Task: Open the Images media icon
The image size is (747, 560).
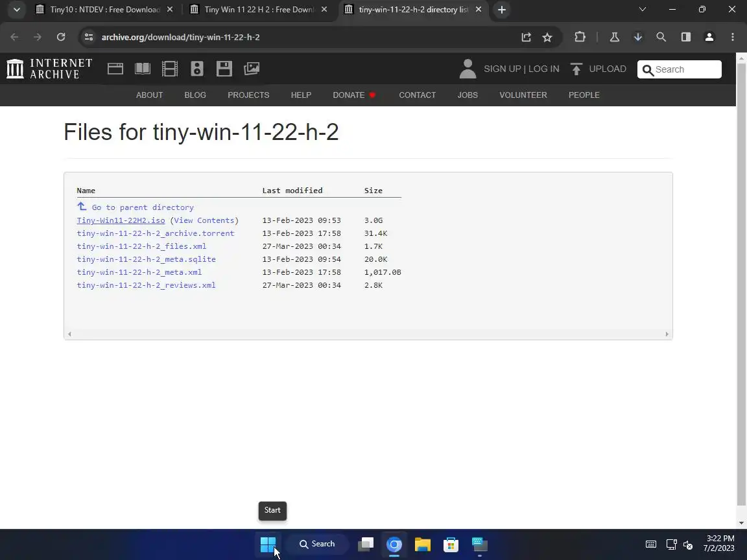Action: coord(252,69)
